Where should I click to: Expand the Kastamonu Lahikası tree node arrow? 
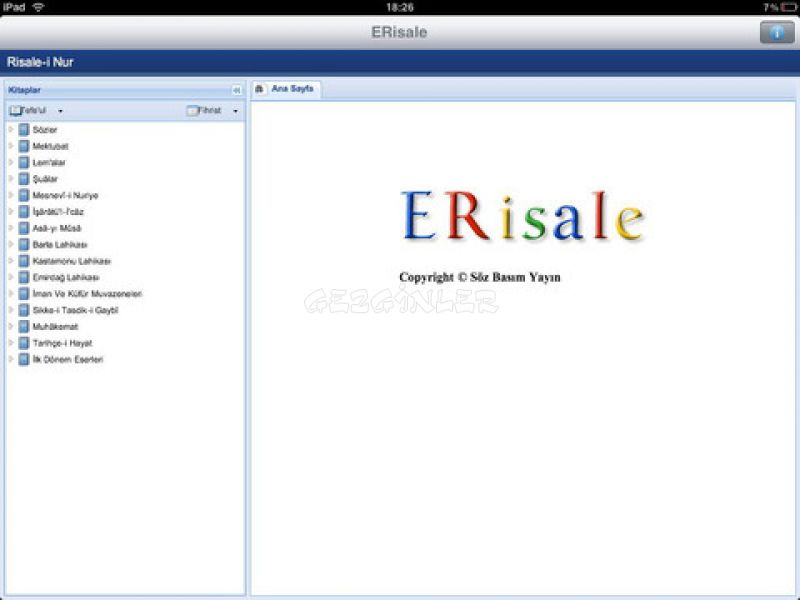click(11, 261)
